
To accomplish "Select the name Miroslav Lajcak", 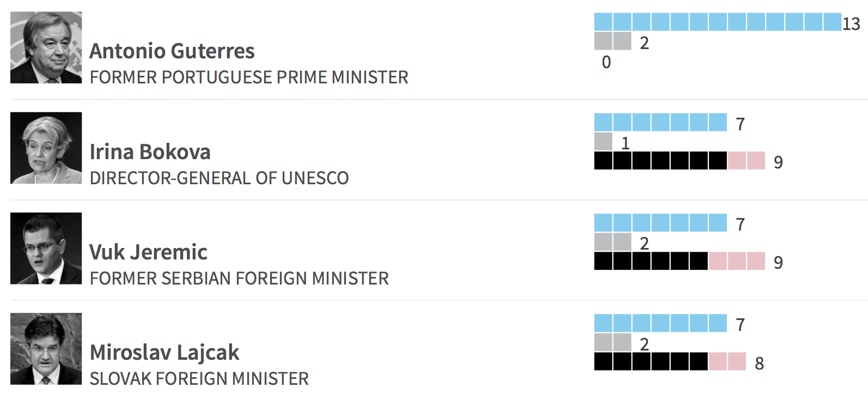I will pyautogui.click(x=164, y=353).
